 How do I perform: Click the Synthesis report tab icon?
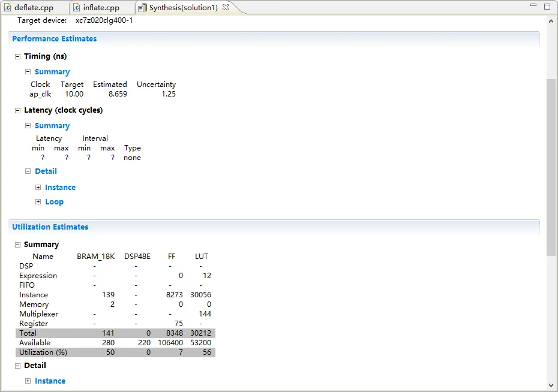click(x=143, y=7)
